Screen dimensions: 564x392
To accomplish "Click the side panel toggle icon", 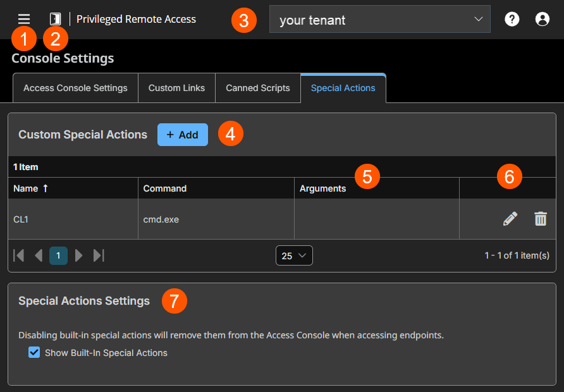I will tap(54, 19).
